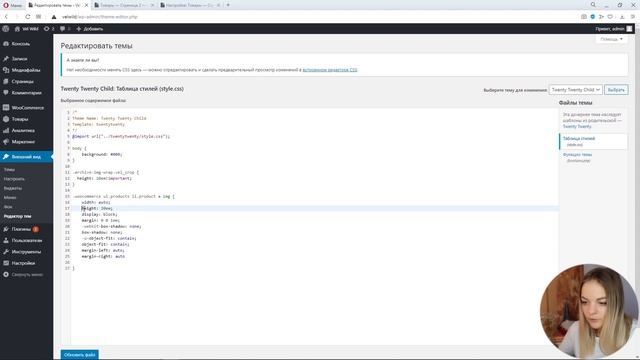Switch to the Товары — Страница 2 tab

[x=124, y=5]
